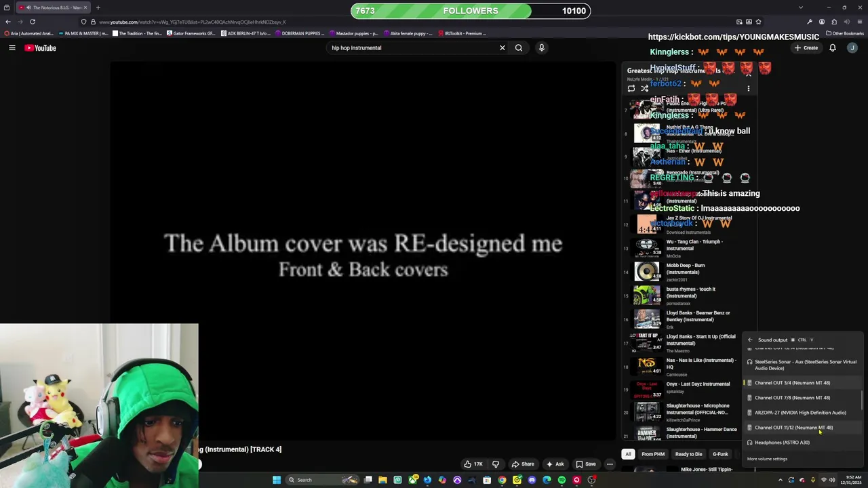The width and height of the screenshot is (868, 488).
Task: Go back from the Sound output panel
Action: point(750,340)
